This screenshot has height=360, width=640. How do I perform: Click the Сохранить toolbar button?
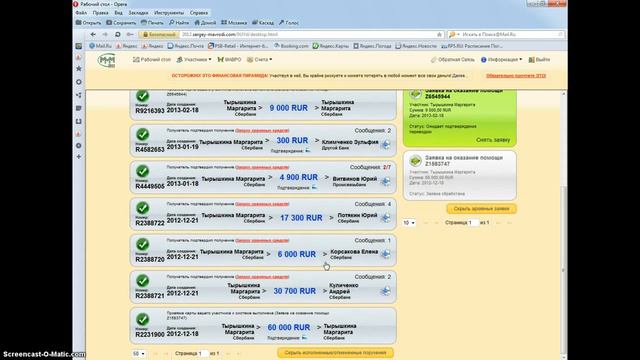coord(121,23)
